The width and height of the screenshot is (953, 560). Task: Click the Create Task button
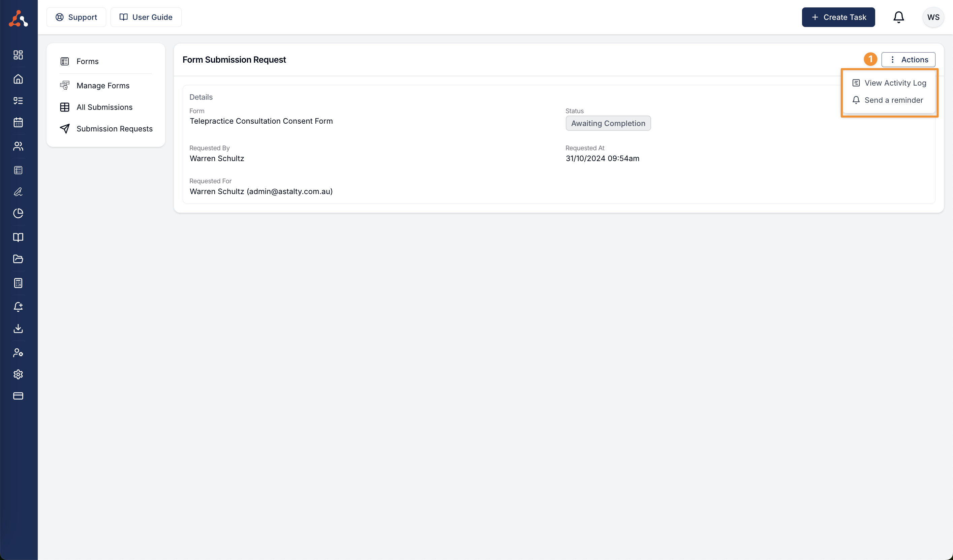838,18
